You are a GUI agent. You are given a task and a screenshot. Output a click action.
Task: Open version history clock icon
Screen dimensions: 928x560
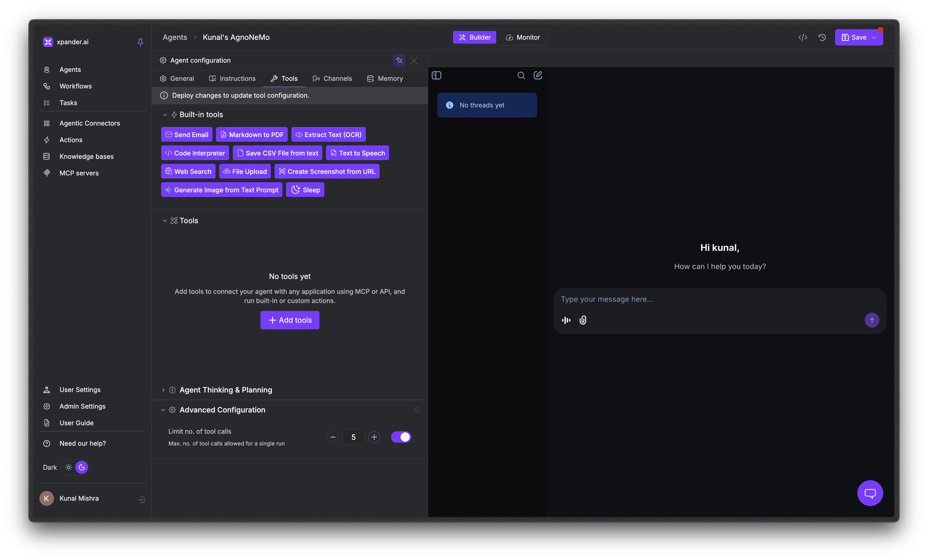coord(822,37)
